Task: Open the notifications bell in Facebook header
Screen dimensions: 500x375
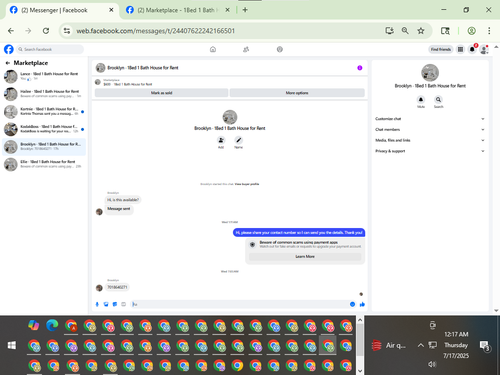Action: click(472, 49)
